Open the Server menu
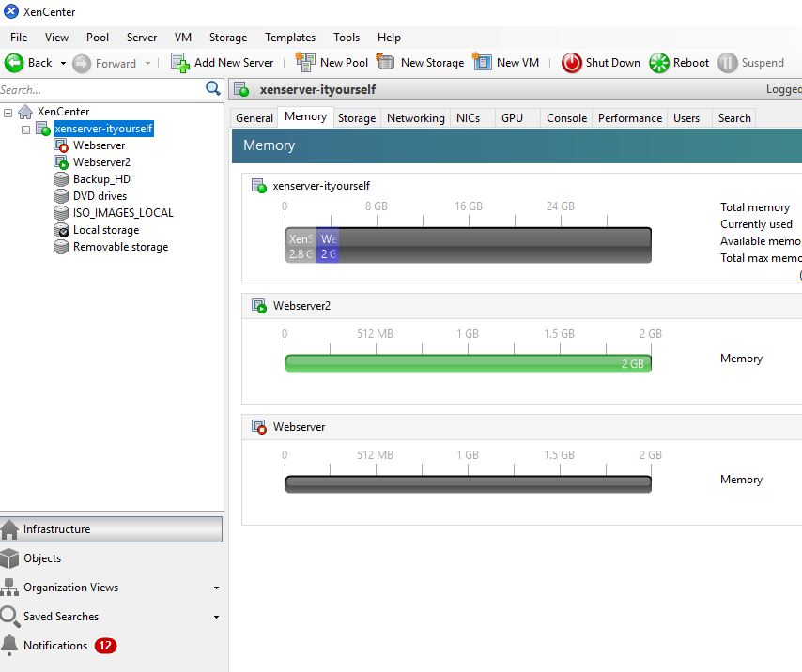The image size is (802, 672). click(x=142, y=38)
